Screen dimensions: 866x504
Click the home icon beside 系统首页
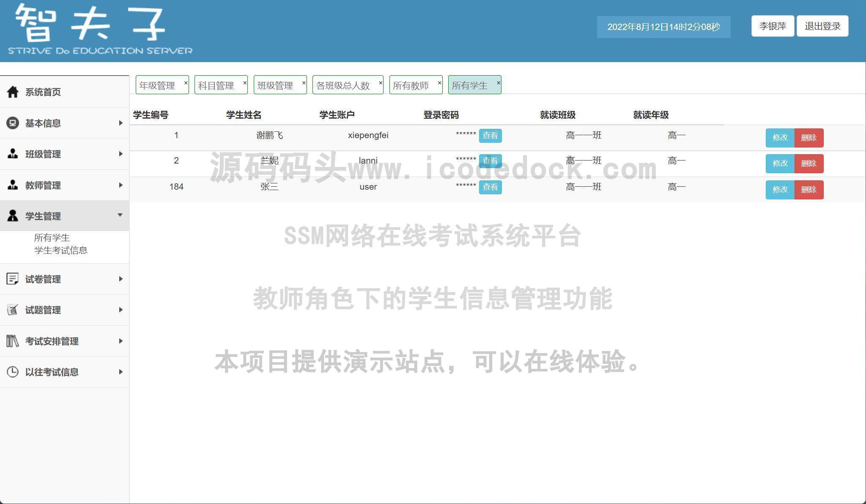coord(12,91)
